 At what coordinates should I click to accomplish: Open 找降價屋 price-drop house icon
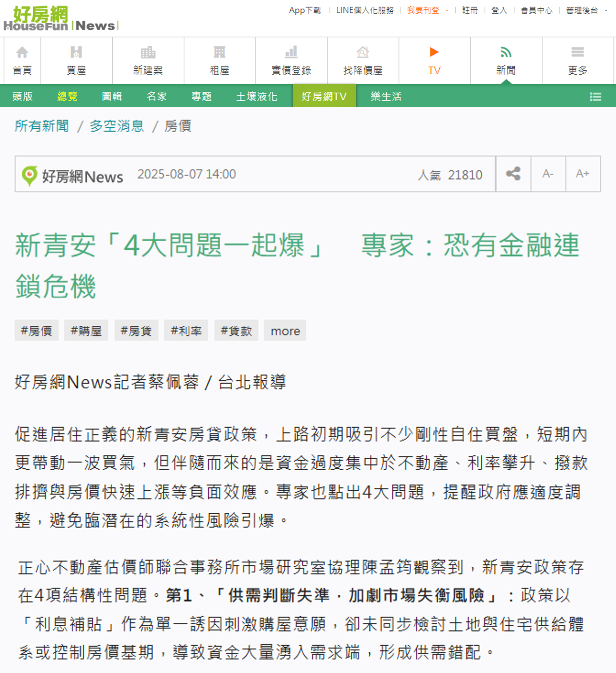pos(362,52)
